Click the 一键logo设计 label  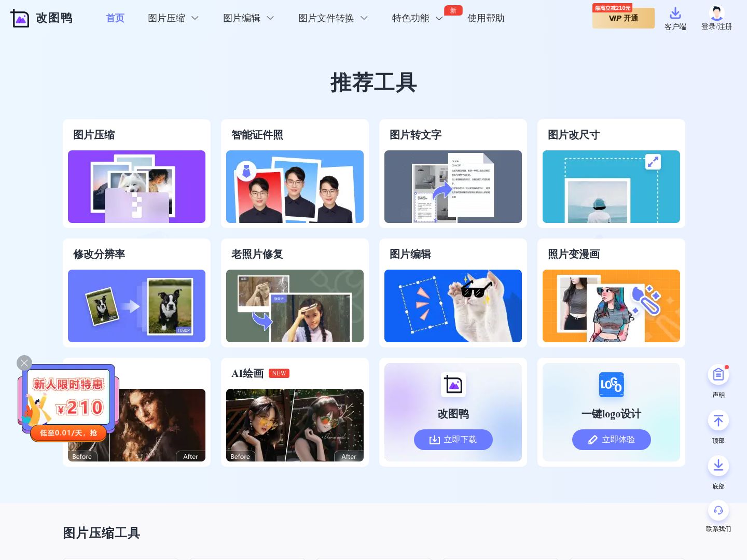611,414
